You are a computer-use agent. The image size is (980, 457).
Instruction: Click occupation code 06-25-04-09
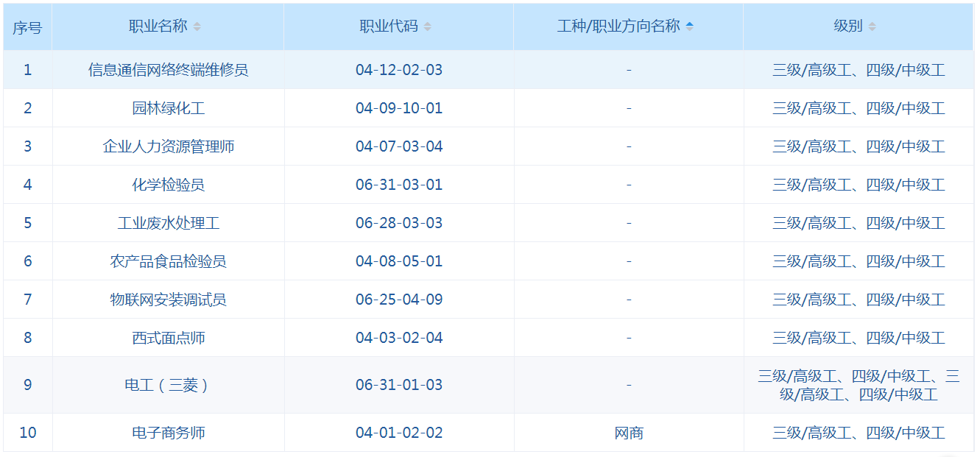399,300
